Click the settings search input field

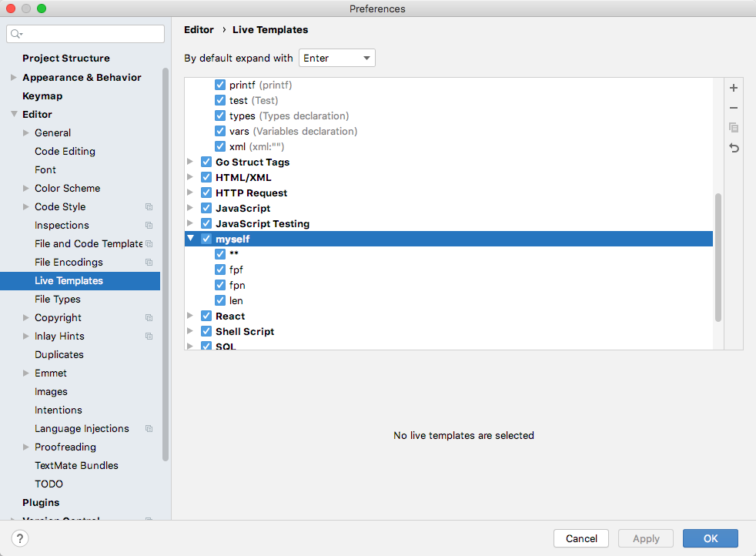pyautogui.click(x=85, y=34)
